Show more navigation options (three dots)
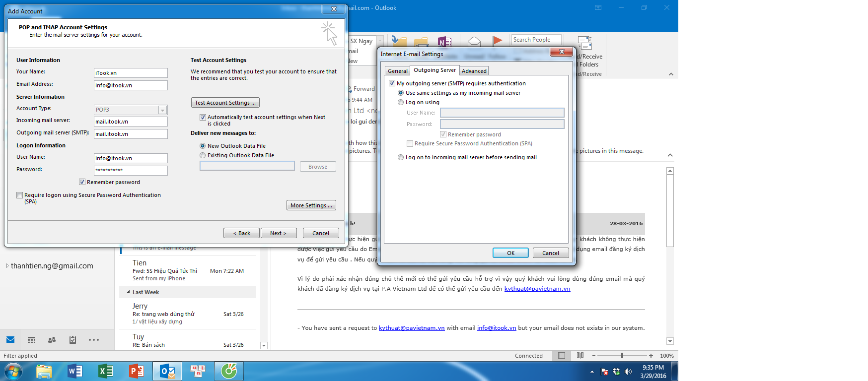 coord(94,340)
